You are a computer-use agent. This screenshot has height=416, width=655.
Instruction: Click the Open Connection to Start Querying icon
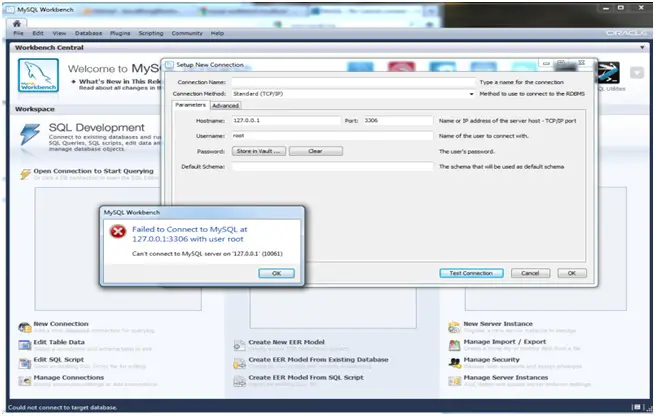pos(25,173)
